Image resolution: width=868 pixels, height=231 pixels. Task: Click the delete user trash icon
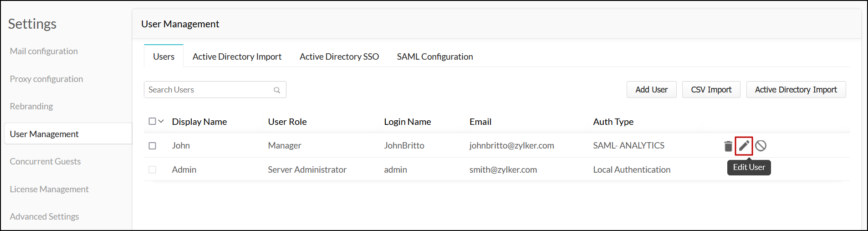click(728, 146)
